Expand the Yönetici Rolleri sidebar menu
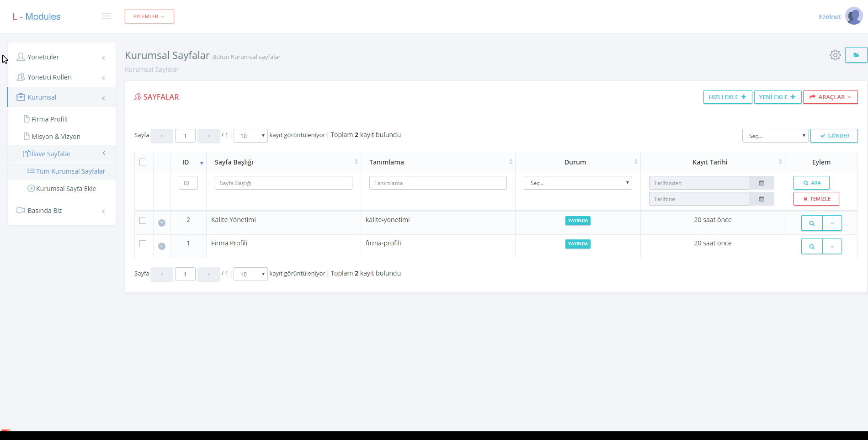 coord(62,77)
